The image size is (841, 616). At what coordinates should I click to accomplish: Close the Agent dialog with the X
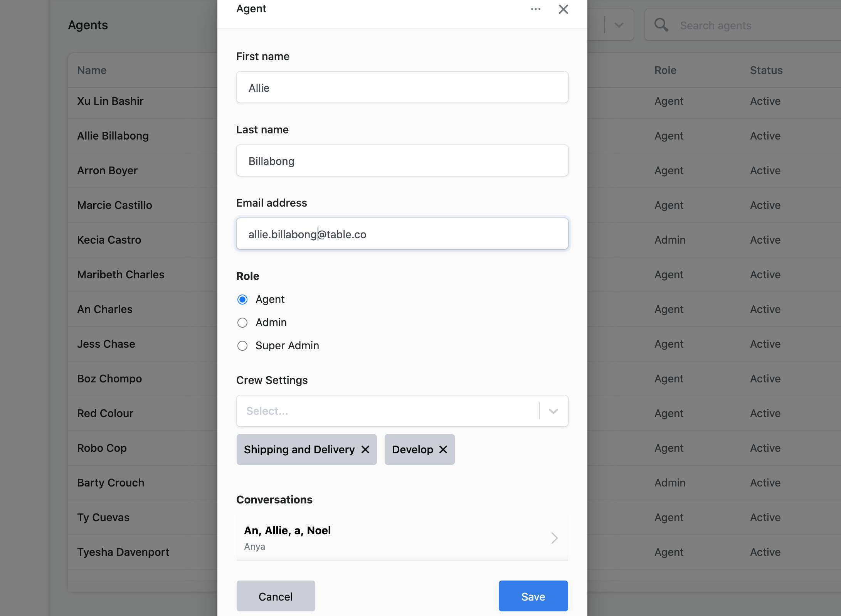[x=563, y=9]
